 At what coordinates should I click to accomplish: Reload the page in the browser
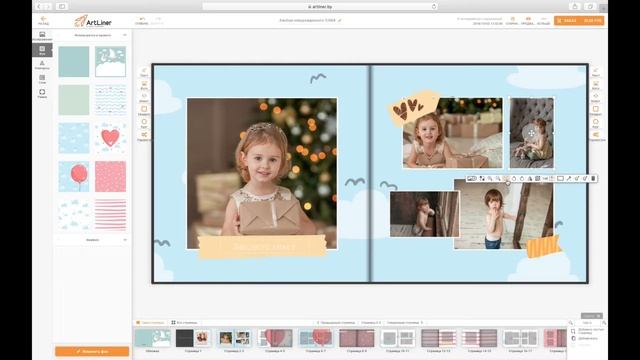[433, 7]
